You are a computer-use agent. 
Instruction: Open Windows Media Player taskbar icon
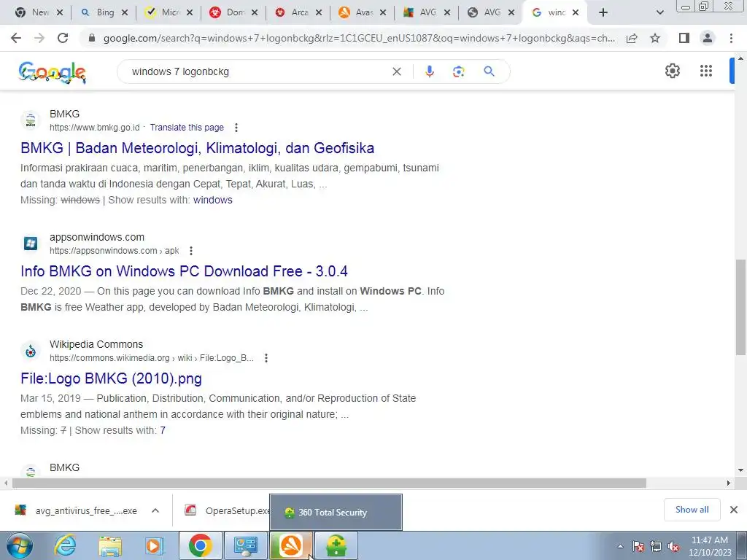(x=155, y=545)
